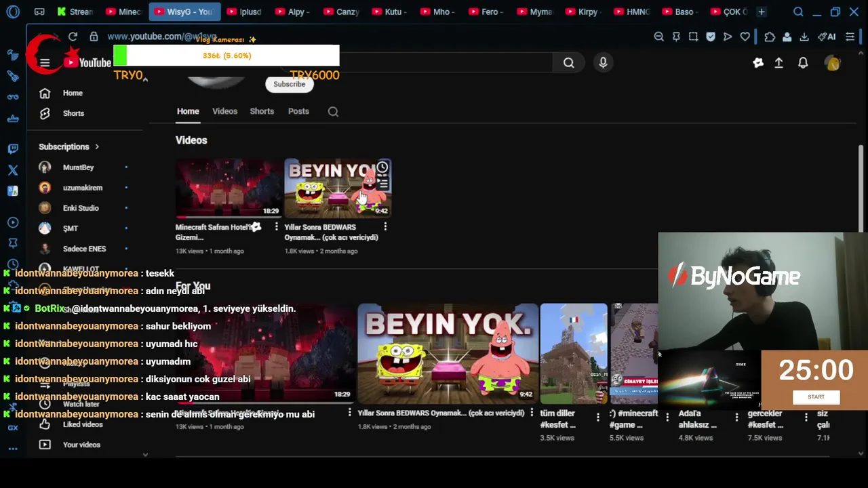Open options for the large BEDWARS video

coord(532,413)
